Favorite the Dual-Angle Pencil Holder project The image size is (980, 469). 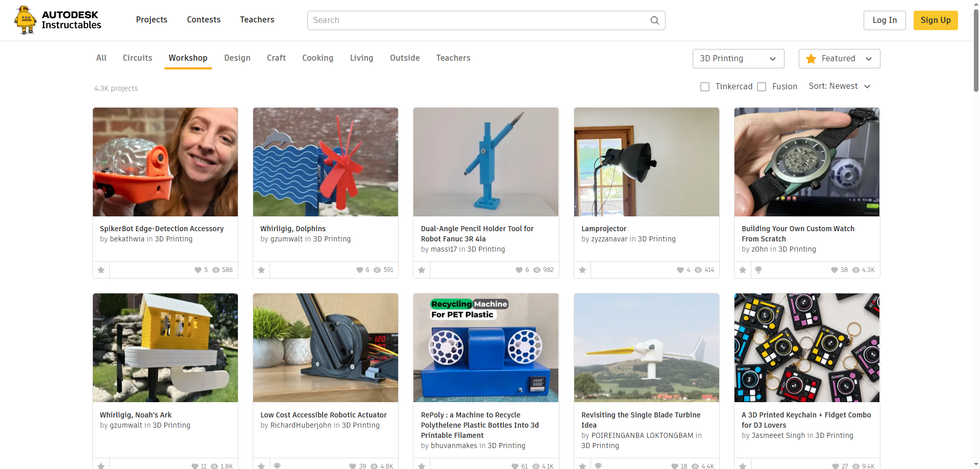(x=422, y=270)
